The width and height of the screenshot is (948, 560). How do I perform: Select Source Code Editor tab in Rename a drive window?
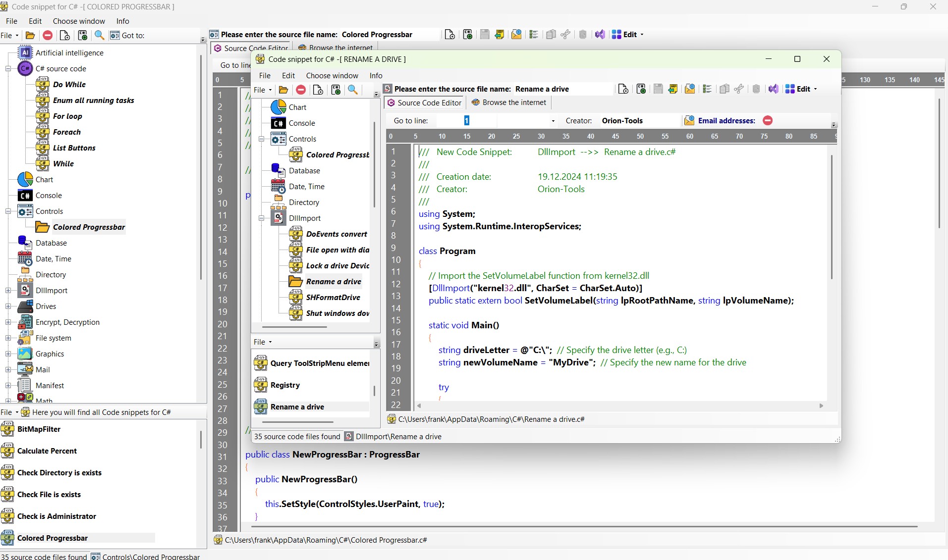pos(424,102)
